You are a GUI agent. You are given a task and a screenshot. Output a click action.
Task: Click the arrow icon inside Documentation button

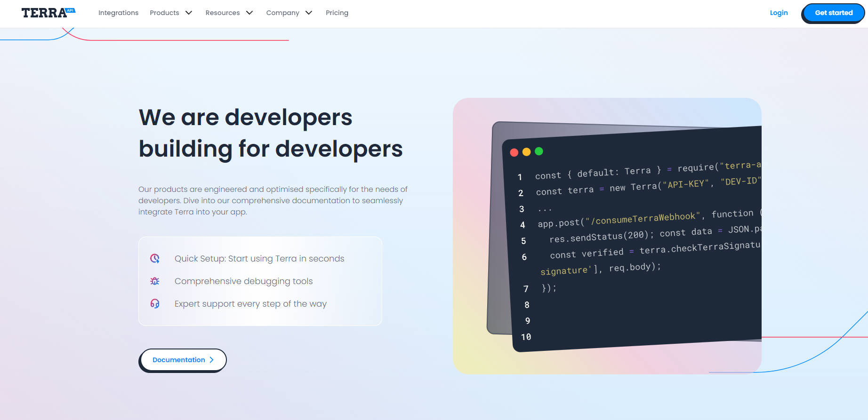[212, 360]
